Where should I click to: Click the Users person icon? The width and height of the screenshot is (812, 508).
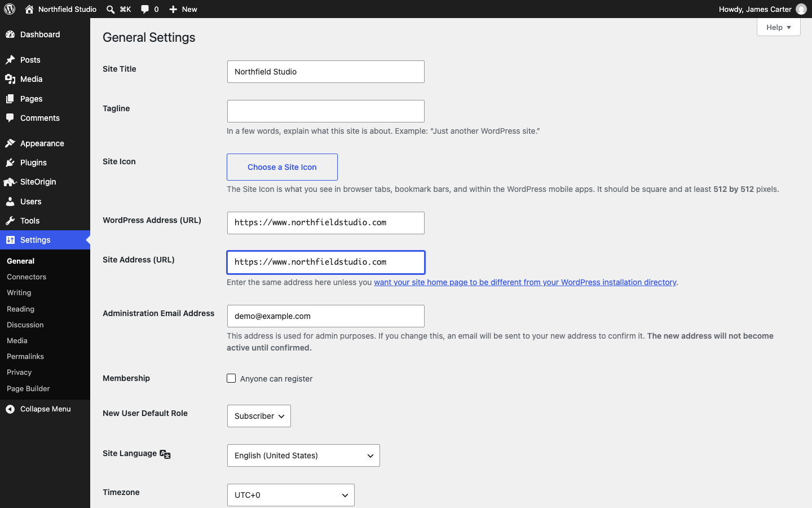10,202
